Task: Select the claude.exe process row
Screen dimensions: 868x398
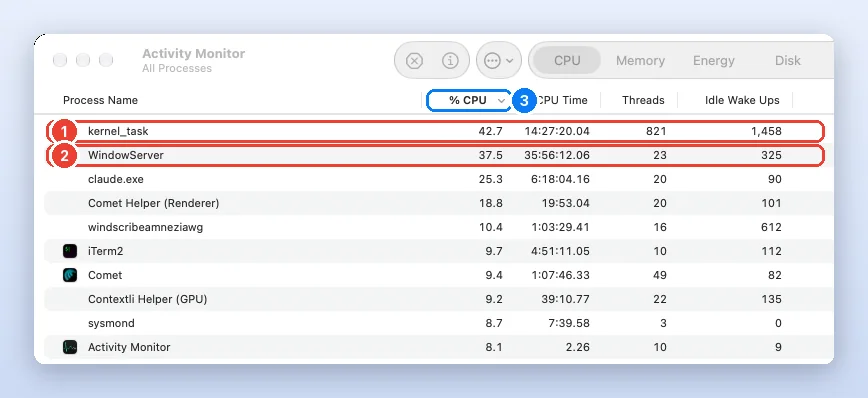Action: [438, 179]
